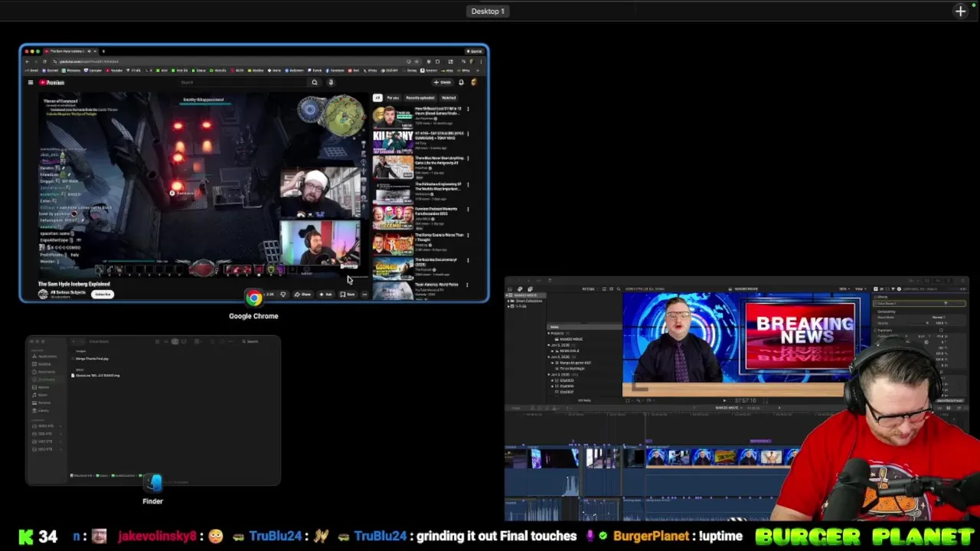980x551 pixels.
Task: Toggle the Effects checkbox in Final Cut inspector
Action: (x=874, y=297)
